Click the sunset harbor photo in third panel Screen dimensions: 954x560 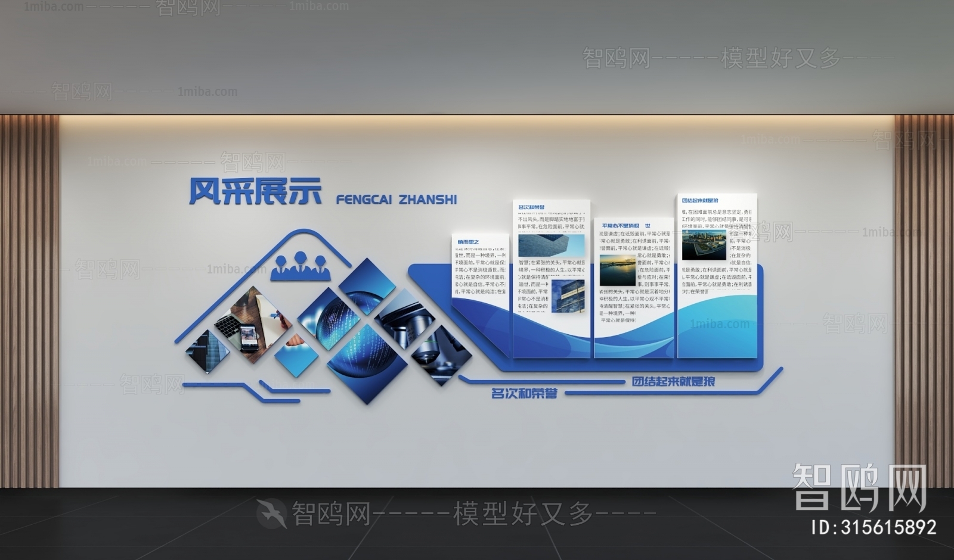pos(617,270)
